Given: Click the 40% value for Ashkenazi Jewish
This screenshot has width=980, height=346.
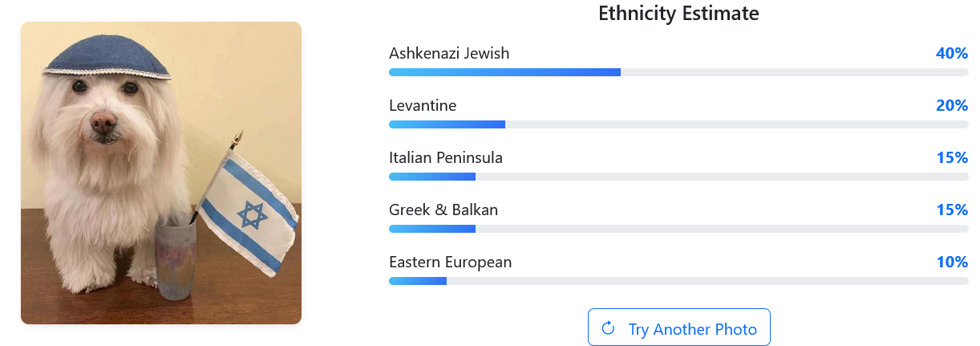Looking at the screenshot, I should click(x=952, y=54).
